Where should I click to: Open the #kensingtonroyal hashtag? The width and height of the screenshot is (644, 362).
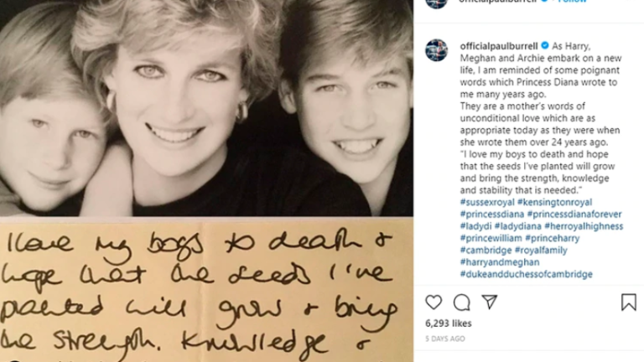pos(554,202)
